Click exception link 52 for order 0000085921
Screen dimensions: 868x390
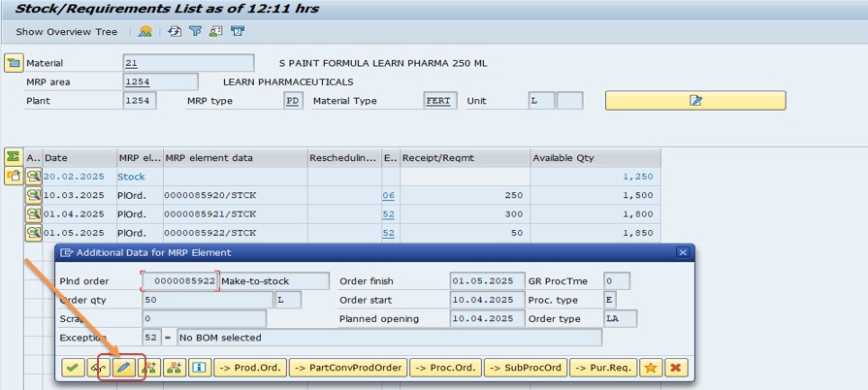[x=389, y=213]
